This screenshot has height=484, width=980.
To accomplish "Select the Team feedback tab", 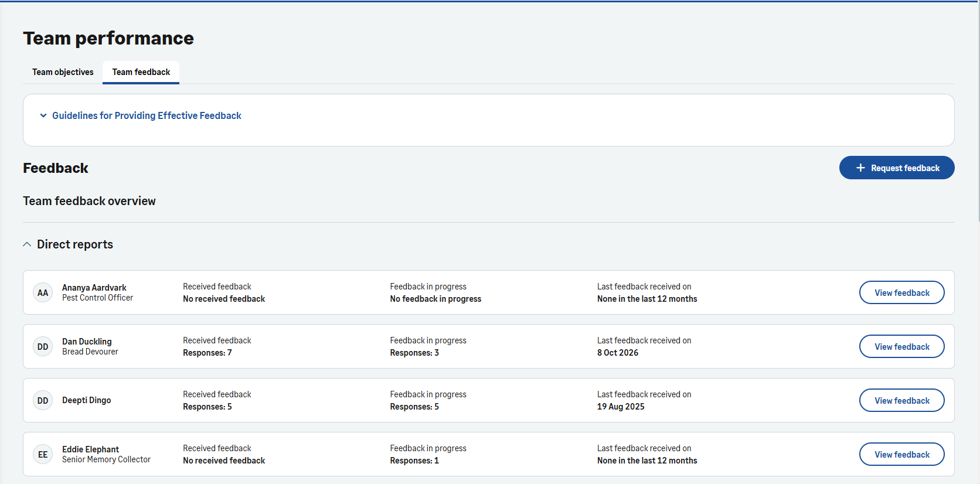I will 141,72.
